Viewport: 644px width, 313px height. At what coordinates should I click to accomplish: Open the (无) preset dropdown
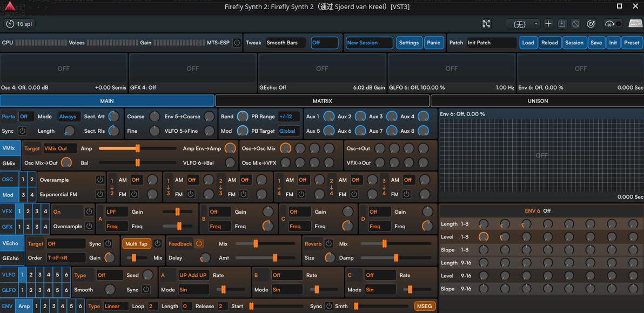point(523,24)
